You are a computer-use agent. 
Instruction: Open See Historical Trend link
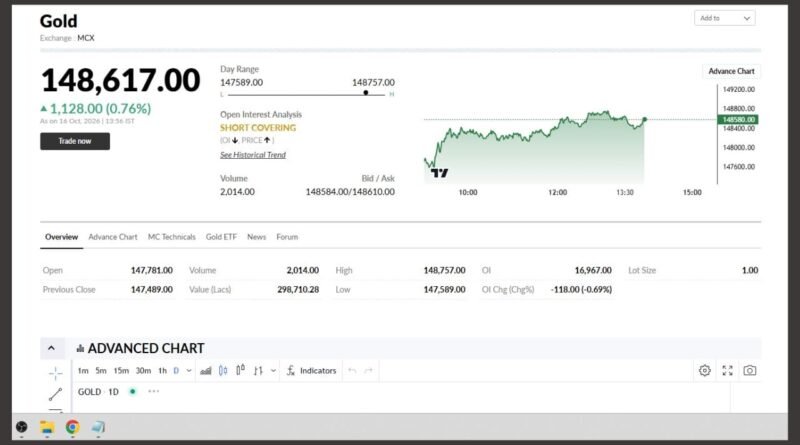point(253,155)
